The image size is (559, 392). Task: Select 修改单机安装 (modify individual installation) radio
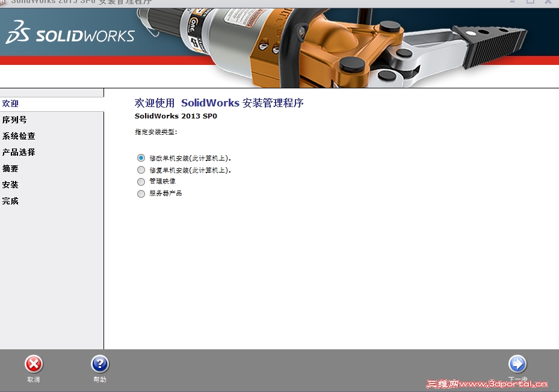[x=141, y=158]
